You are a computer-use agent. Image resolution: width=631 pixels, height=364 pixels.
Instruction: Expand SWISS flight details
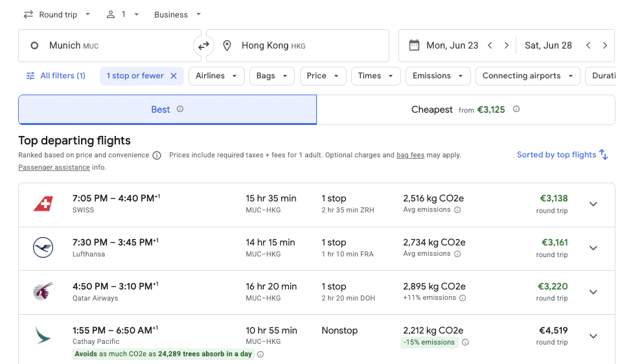coord(593,204)
